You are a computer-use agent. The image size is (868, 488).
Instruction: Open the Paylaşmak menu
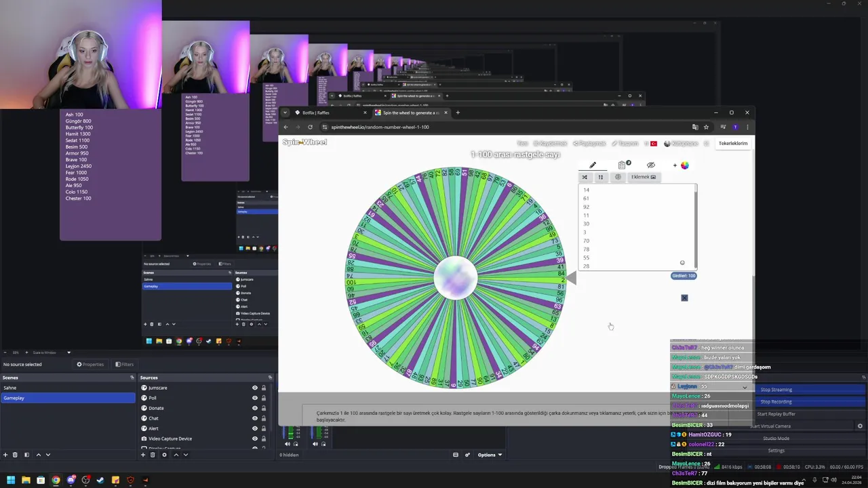[589, 144]
